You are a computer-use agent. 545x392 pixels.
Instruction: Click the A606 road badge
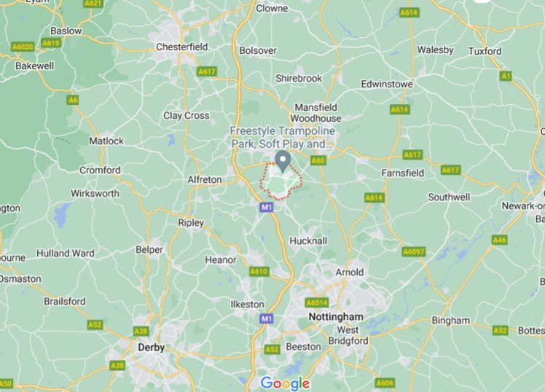[x=385, y=383]
